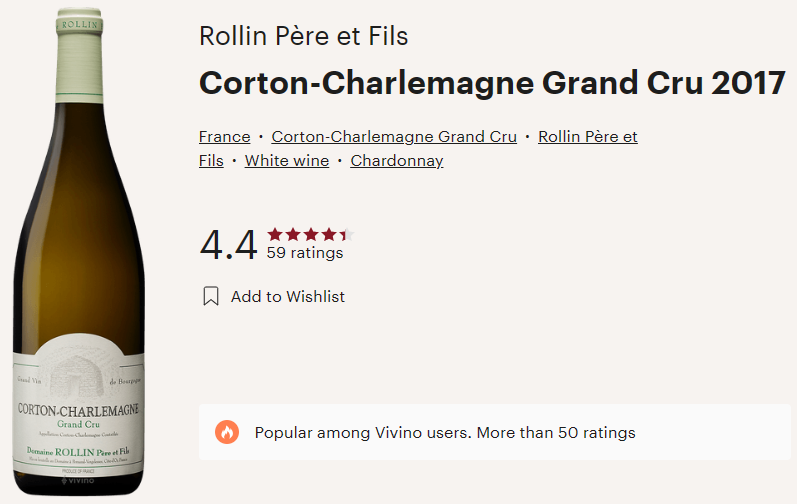Click the Corton-Charlemagne Grand Cru 2017 title
Screen dimensions: 797x504
click(x=492, y=83)
